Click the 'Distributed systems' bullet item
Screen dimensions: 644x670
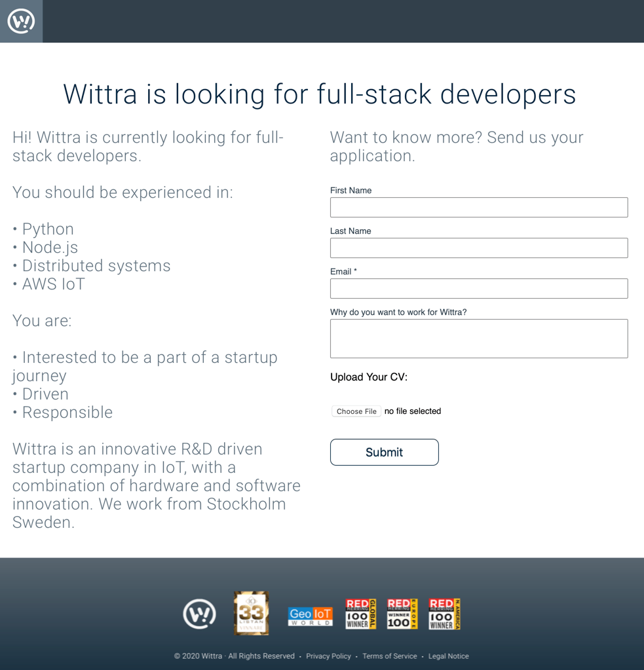coord(92,266)
